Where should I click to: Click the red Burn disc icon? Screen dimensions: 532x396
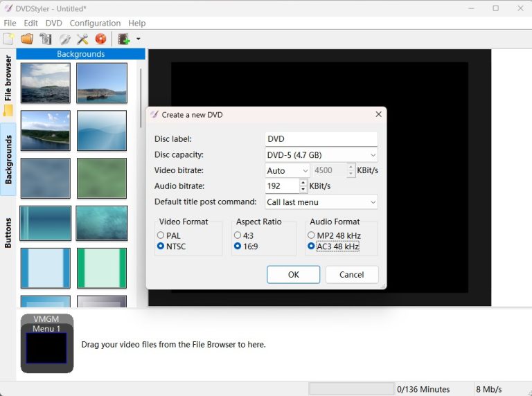(x=100, y=39)
